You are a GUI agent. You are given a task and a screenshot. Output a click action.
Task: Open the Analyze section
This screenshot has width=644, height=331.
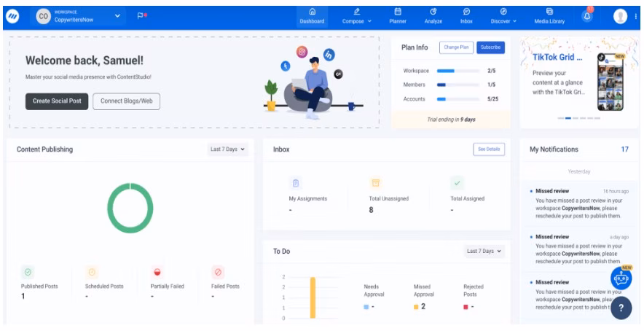coord(433,15)
